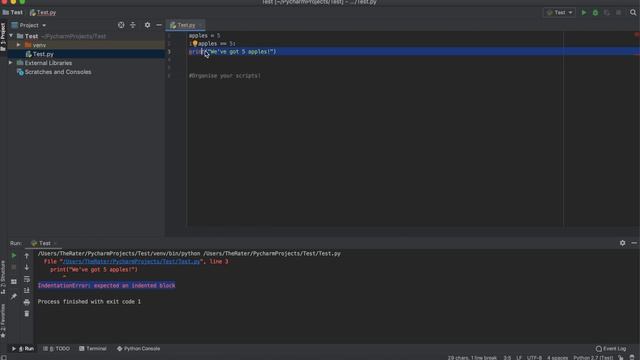
Task: Click the inspector icon in status bar
Action: [632, 358]
